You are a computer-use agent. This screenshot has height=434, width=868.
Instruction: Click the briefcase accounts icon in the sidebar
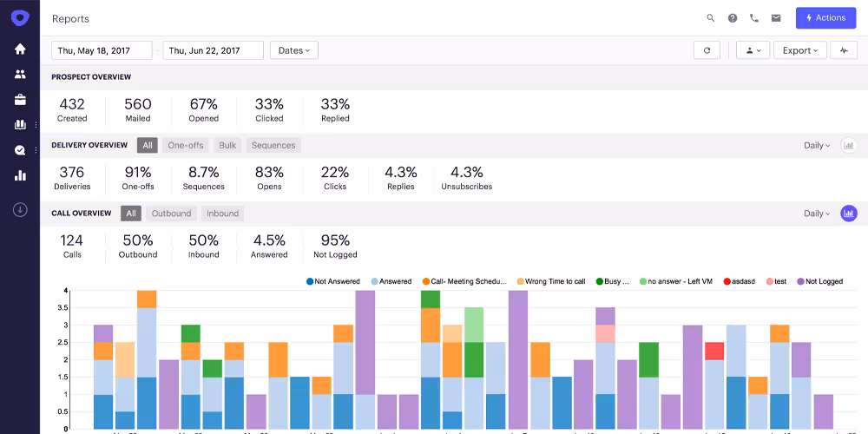(x=20, y=100)
